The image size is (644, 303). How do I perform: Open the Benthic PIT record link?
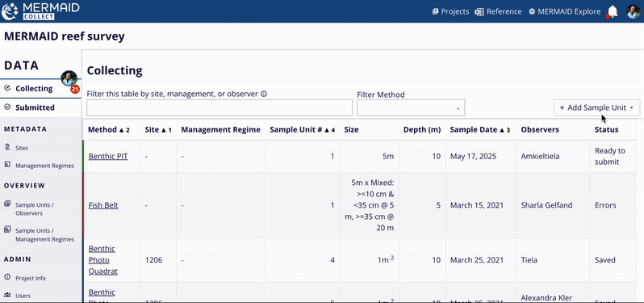(108, 156)
